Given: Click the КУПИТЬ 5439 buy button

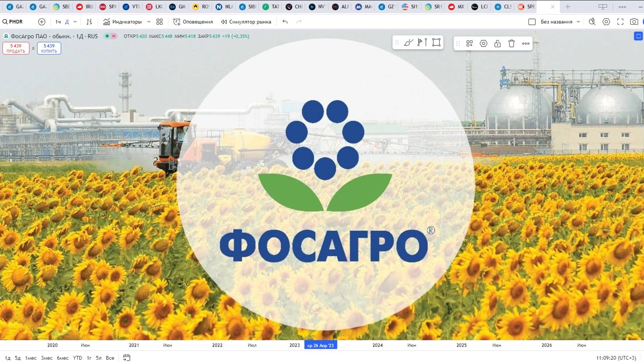Looking at the screenshot, I should (49, 48).
